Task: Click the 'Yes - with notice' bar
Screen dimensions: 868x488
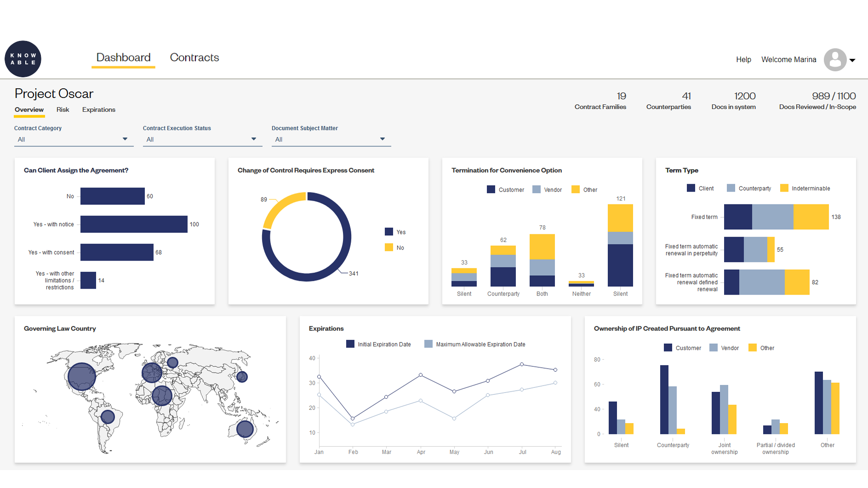Action: click(134, 224)
